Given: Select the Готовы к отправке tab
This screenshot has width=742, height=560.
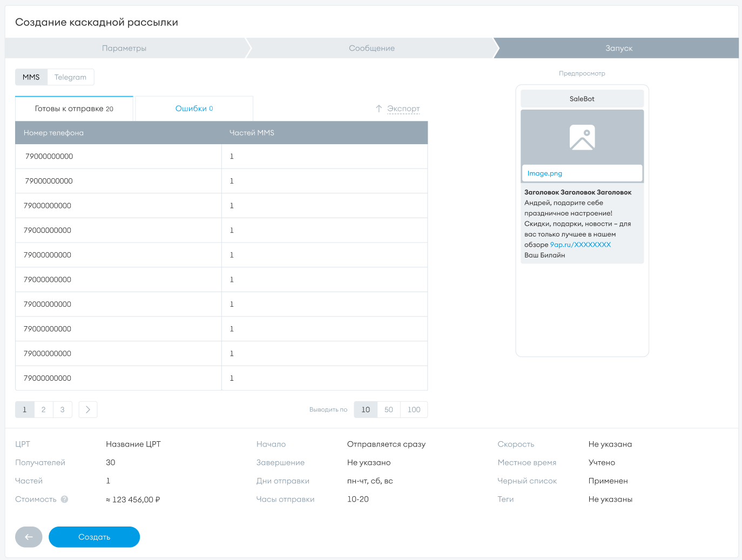Looking at the screenshot, I should tap(74, 109).
